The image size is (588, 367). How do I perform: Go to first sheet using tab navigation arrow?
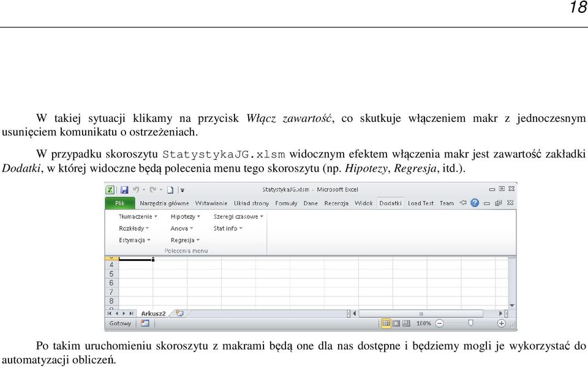click(109, 313)
